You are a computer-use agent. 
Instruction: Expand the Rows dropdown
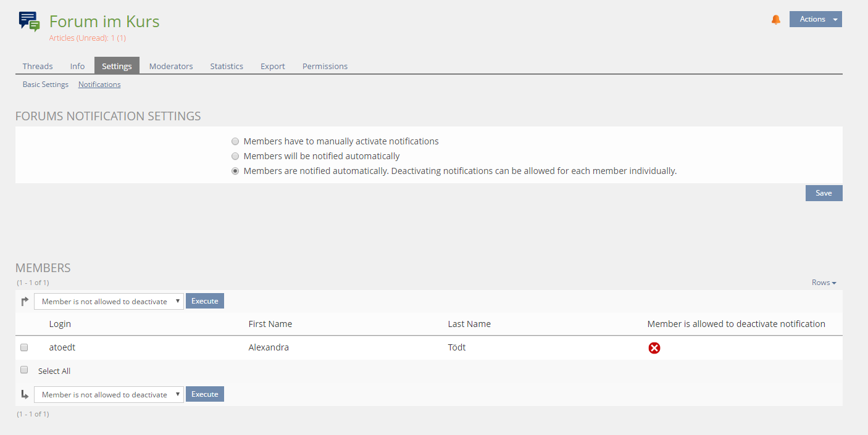(824, 283)
